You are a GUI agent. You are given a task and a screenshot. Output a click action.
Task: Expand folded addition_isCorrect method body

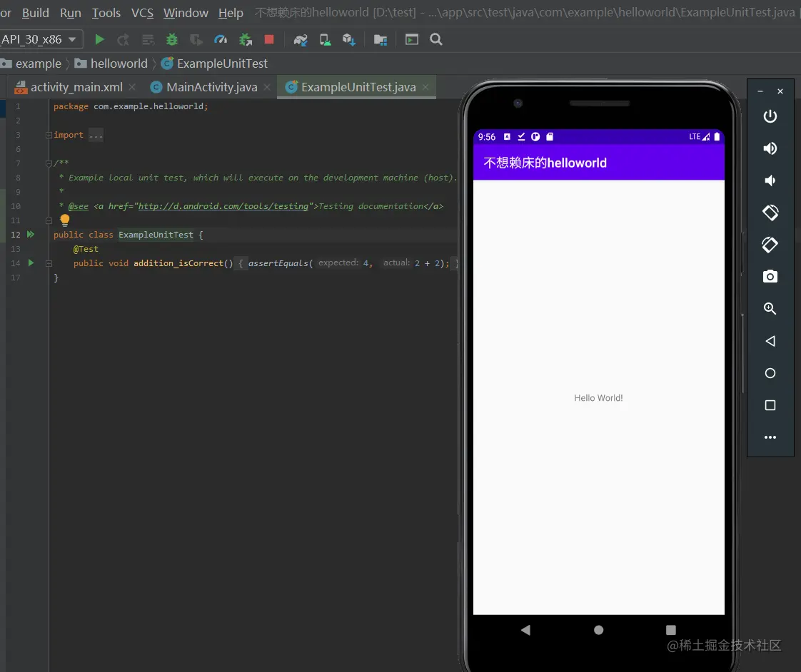(x=49, y=263)
